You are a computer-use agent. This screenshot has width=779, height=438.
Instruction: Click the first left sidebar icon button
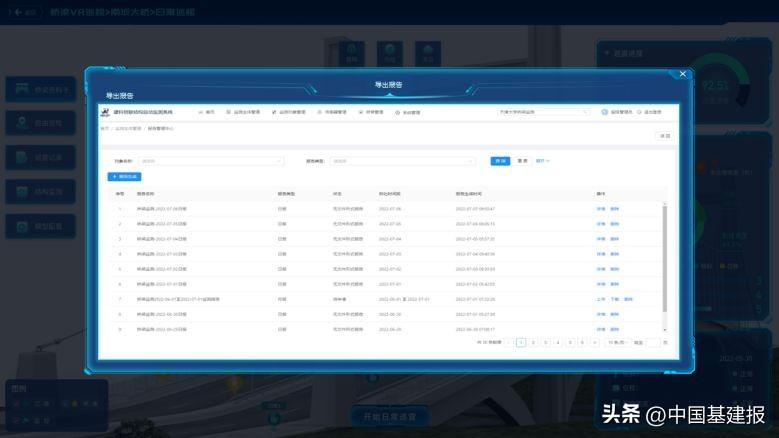click(x=41, y=89)
